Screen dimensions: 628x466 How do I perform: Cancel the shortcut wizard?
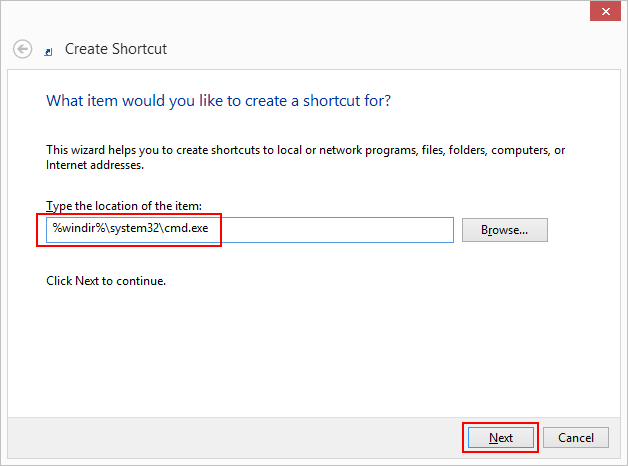pyautogui.click(x=576, y=437)
